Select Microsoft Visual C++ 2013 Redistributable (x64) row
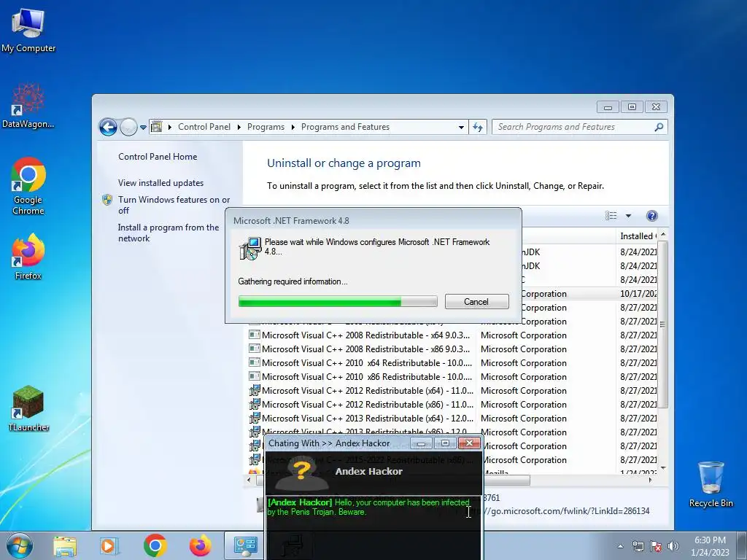This screenshot has height=560, width=747. click(x=452, y=418)
